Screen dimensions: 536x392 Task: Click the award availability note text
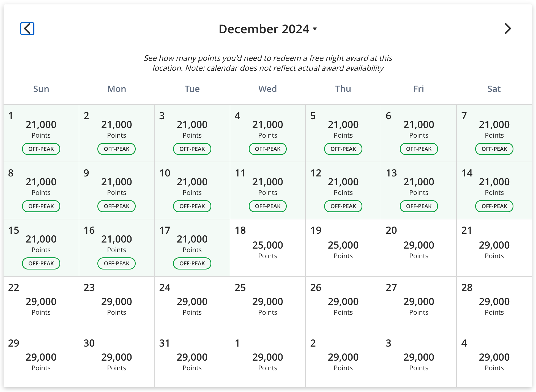(x=268, y=63)
